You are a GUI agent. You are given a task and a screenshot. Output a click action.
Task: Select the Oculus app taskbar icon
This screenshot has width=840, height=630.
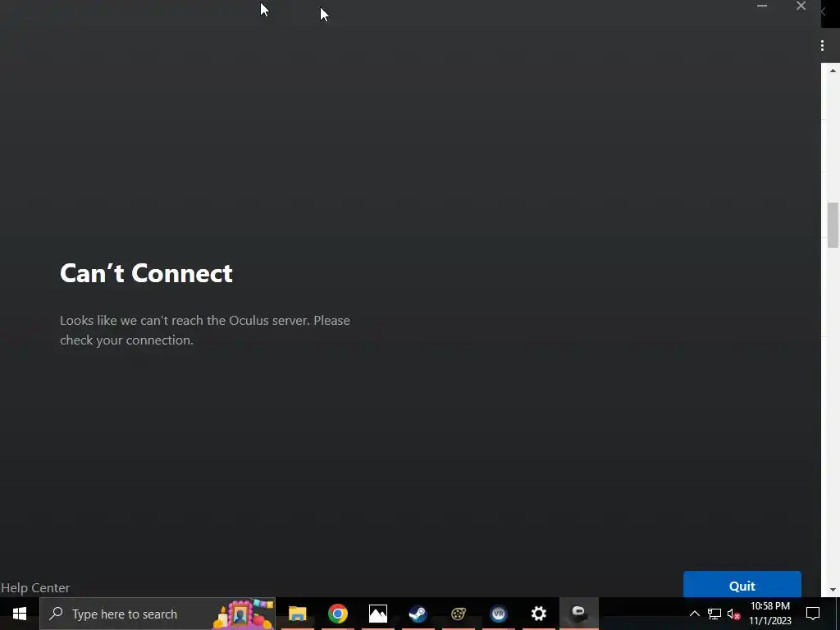(579, 614)
